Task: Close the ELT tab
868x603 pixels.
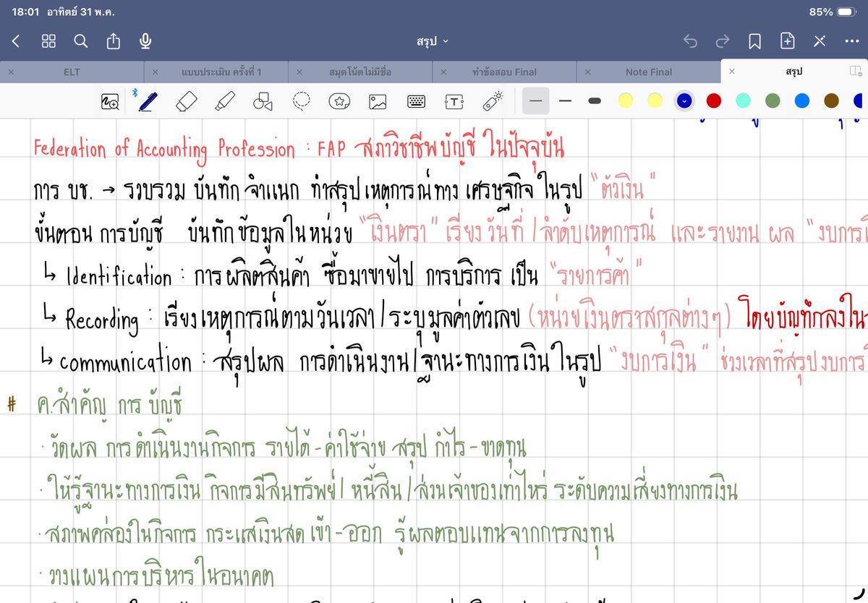Action: (x=10, y=72)
